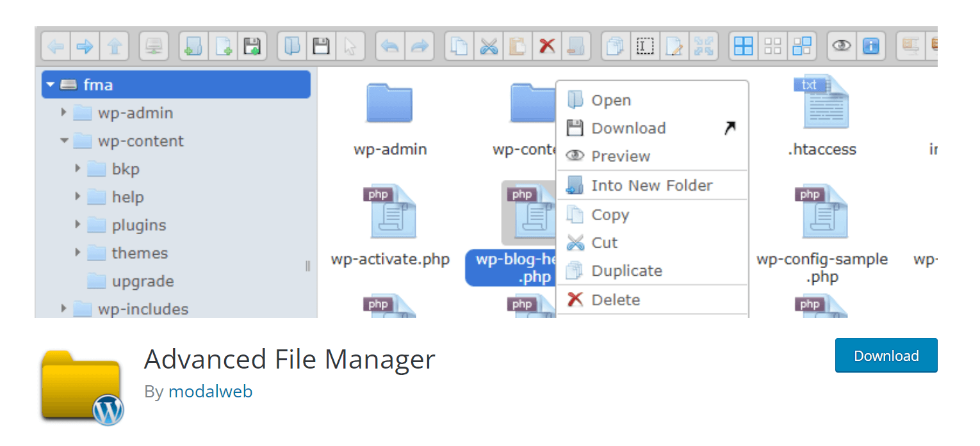980x446 pixels.
Task: Select the .htaccess txt file
Action: (x=822, y=115)
